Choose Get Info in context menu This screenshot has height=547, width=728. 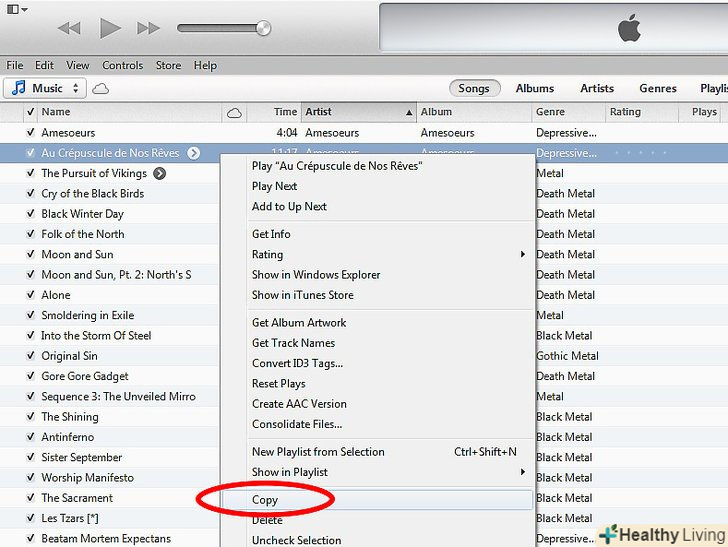tap(377, 234)
